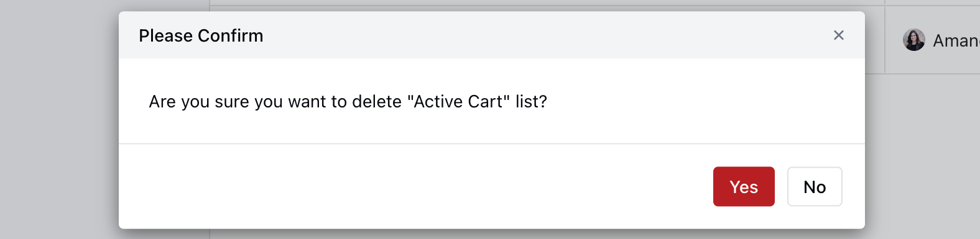Select the partially visible Aman name
980x239 pixels.
[x=956, y=41]
